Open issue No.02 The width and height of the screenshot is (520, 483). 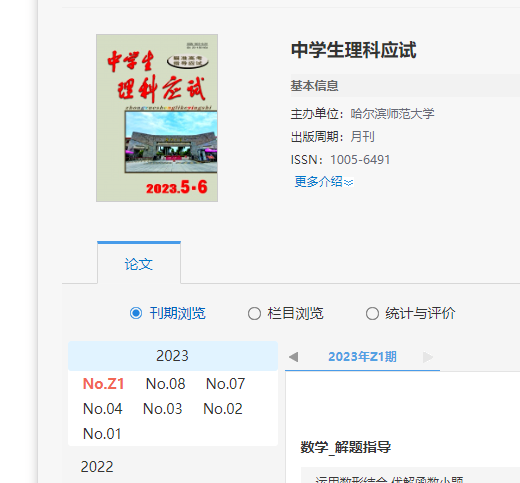point(223,409)
